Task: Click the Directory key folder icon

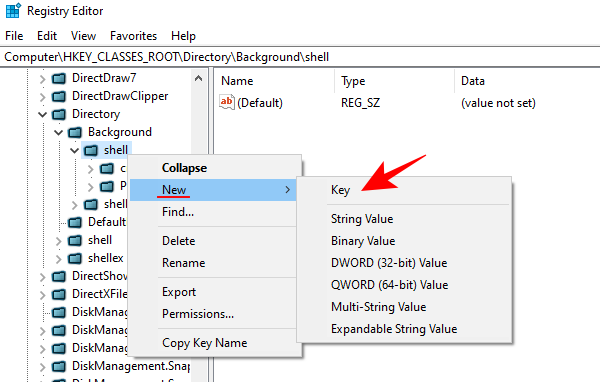Action: (59, 114)
